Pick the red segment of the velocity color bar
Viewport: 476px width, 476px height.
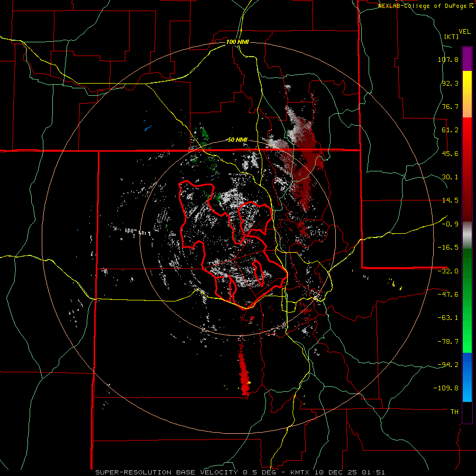467,169
